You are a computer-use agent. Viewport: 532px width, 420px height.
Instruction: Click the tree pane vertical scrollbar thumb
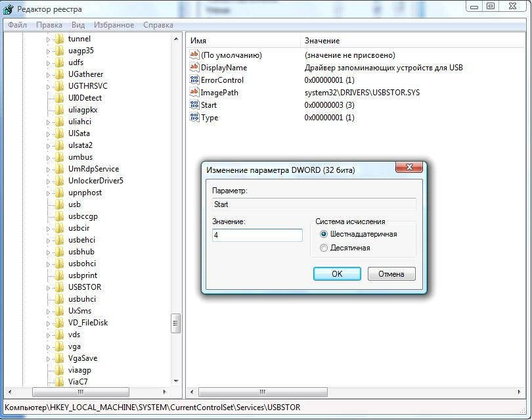(x=175, y=323)
